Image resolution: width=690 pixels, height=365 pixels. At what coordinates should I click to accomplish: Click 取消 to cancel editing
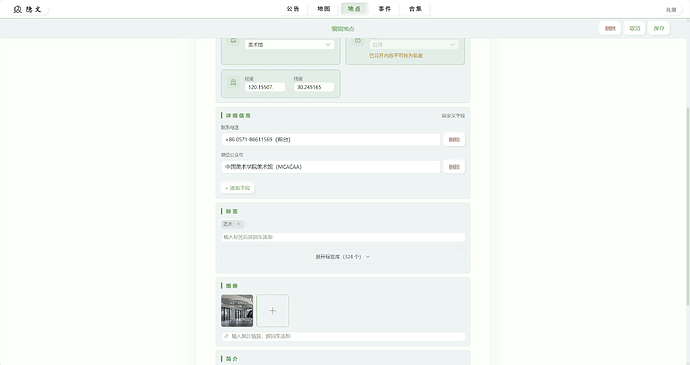[635, 28]
